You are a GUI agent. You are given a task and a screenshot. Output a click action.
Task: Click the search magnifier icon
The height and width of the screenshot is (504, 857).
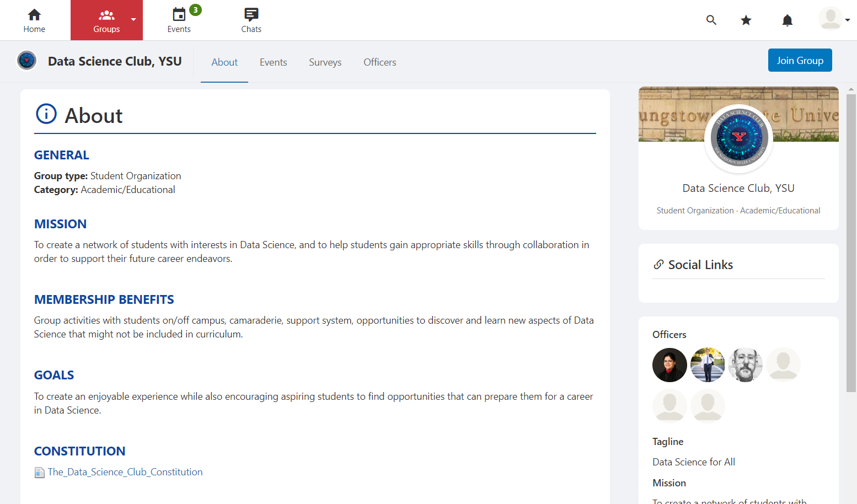click(x=711, y=20)
